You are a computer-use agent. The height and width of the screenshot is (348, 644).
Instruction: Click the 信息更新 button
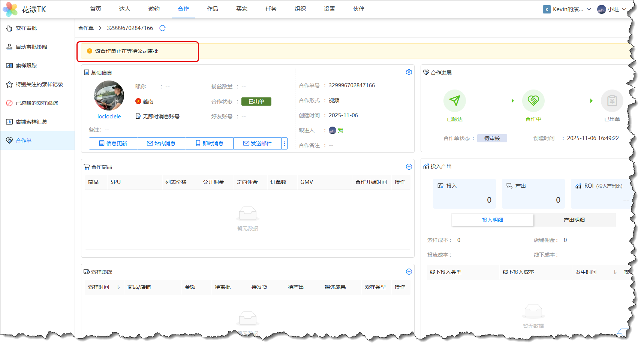pos(113,143)
